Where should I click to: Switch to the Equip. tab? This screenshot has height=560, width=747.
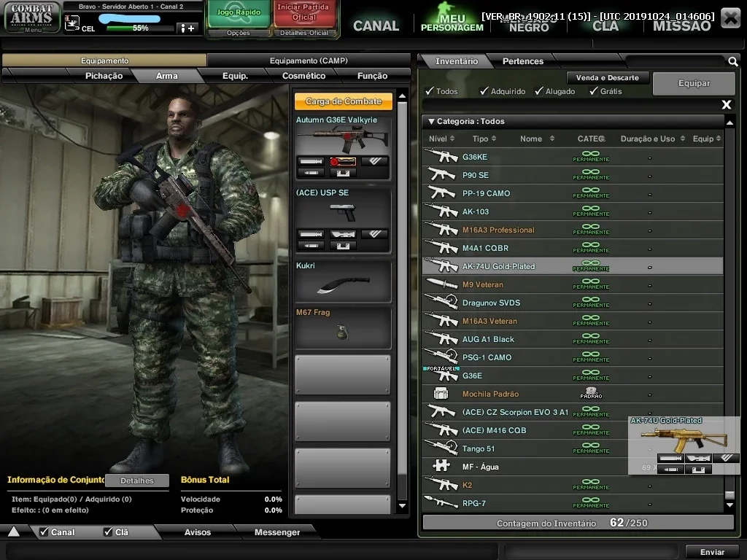click(236, 76)
